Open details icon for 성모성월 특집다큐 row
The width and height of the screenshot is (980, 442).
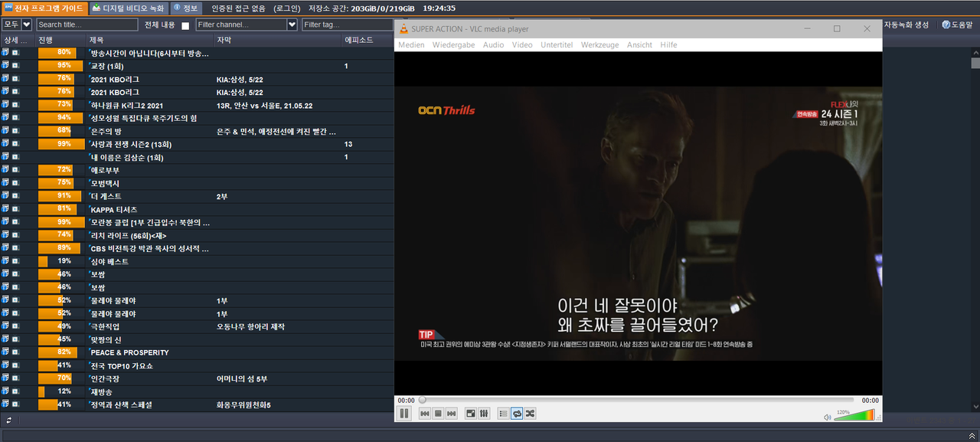(5, 117)
